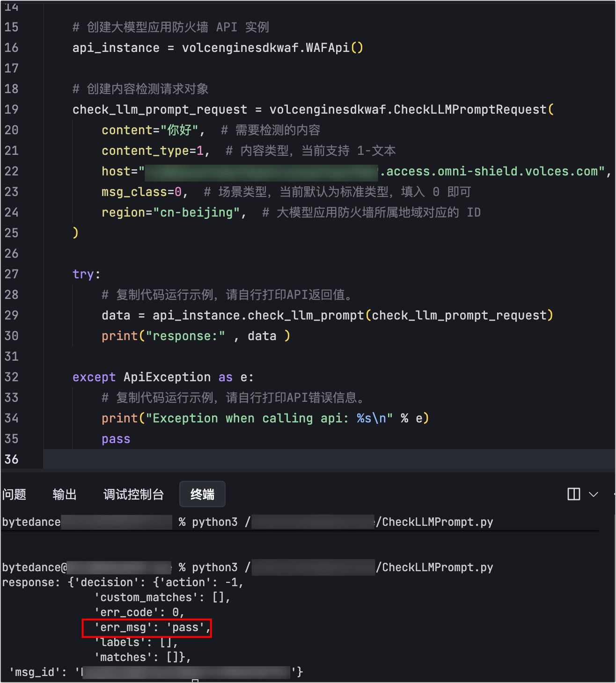This screenshot has height=683, width=616.
Task: Click "'err_msg': 'pass'" in the terminal output
Action: click(150, 627)
